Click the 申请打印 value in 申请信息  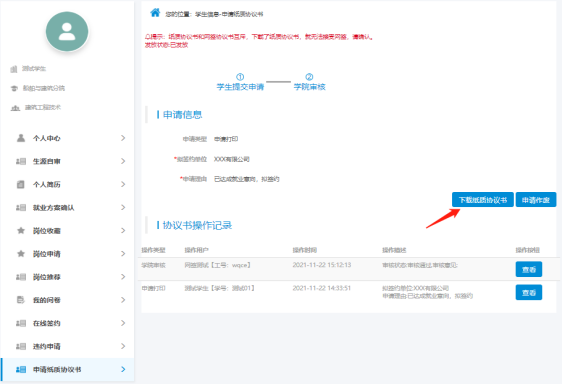tap(226, 139)
